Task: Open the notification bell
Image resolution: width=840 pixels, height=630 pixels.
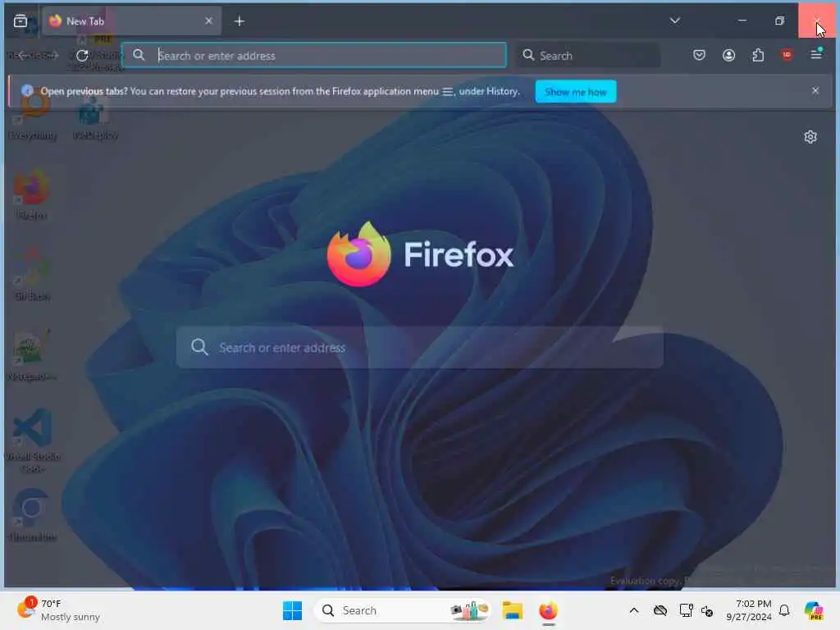Action: pyautogui.click(x=784, y=610)
